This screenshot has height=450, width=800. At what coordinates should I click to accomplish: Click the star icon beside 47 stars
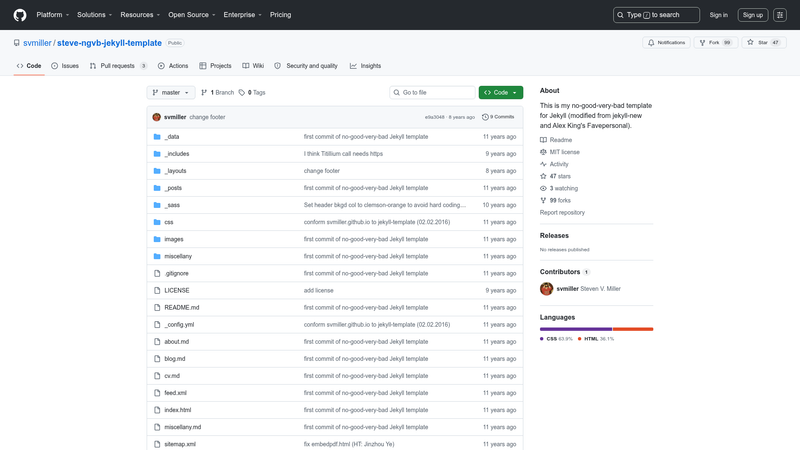pyautogui.click(x=543, y=176)
